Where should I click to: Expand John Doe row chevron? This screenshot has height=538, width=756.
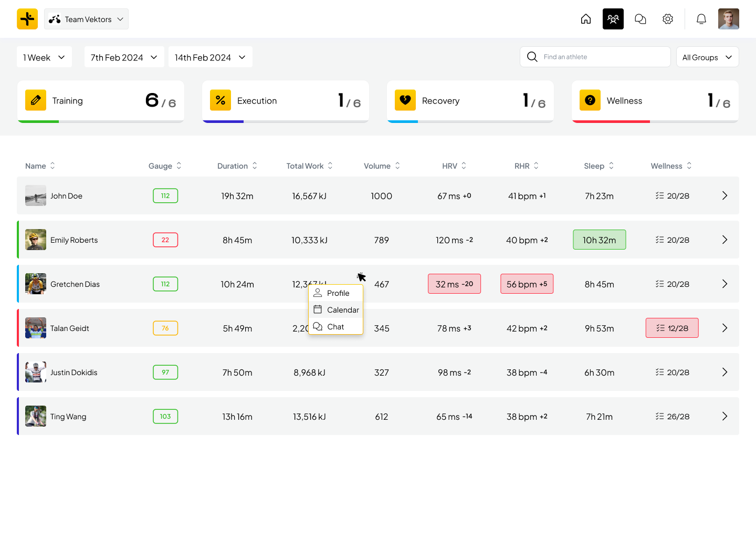724,195
